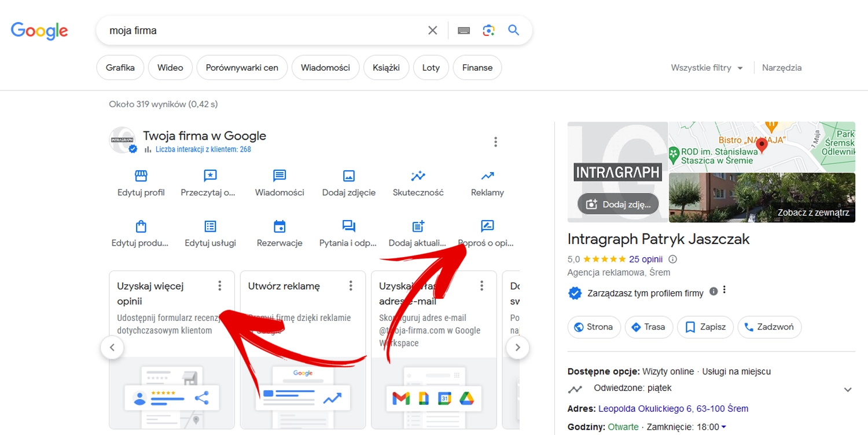This screenshot has width=868, height=435.
Task: Expand opening hours next to Zamknięcie 18:00
Action: (x=724, y=427)
